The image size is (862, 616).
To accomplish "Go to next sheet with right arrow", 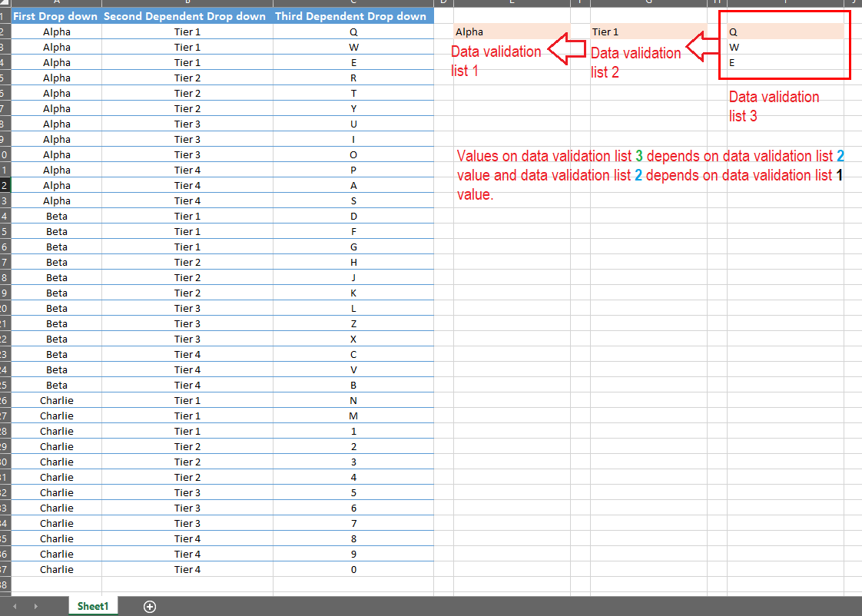I will (x=36, y=606).
